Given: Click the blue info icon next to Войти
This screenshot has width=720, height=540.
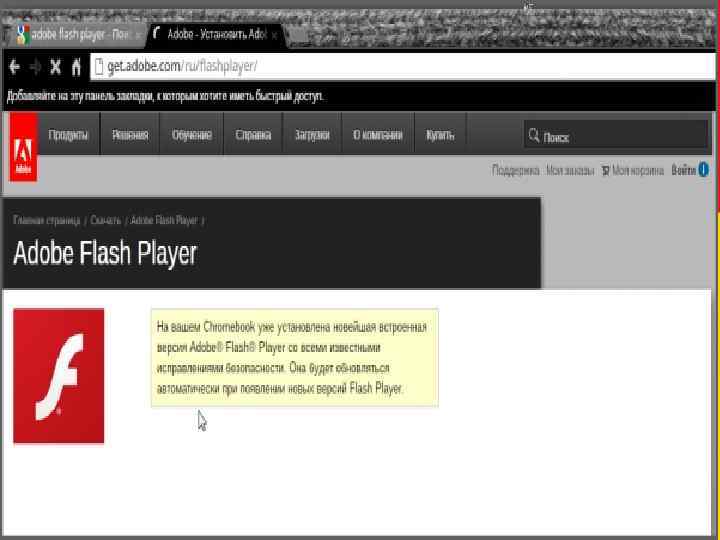Looking at the screenshot, I should pyautogui.click(x=703, y=170).
